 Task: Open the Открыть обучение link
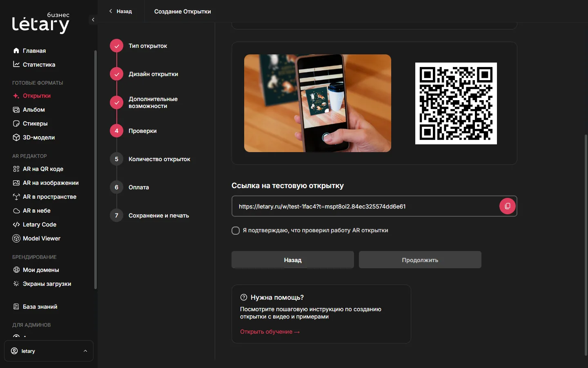[270, 332]
